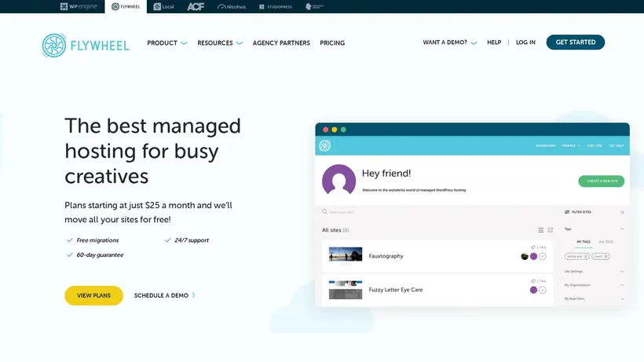644x362 pixels.
Task: Open the Local brand link
Action: 163,6
